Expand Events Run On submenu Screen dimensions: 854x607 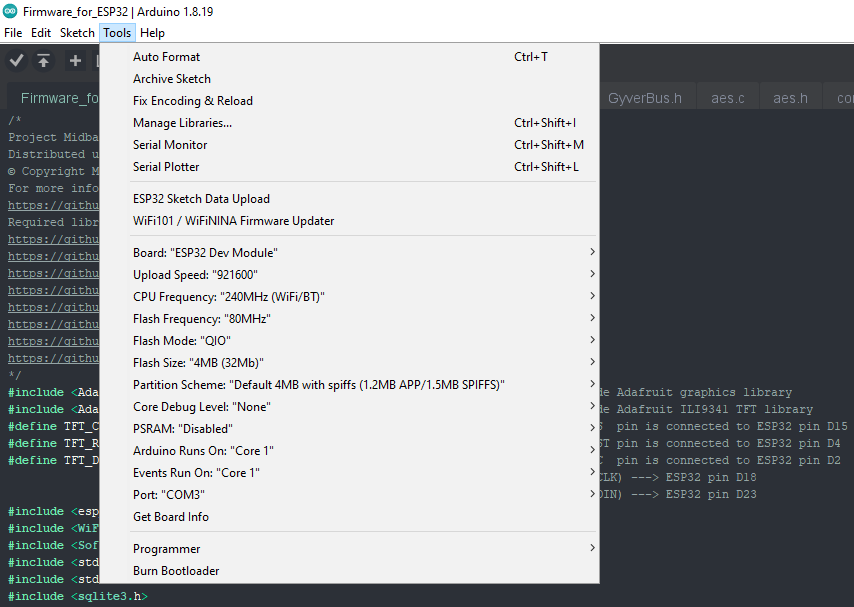(349, 472)
